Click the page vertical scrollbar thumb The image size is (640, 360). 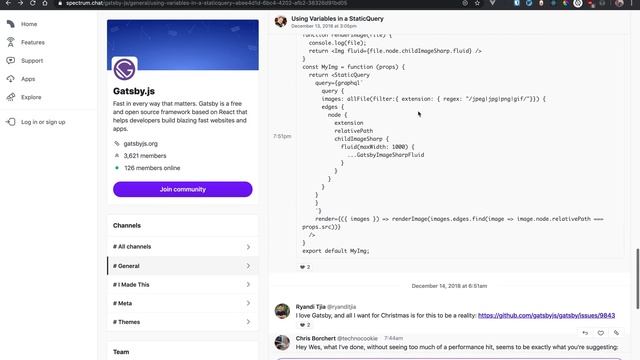click(x=638, y=279)
